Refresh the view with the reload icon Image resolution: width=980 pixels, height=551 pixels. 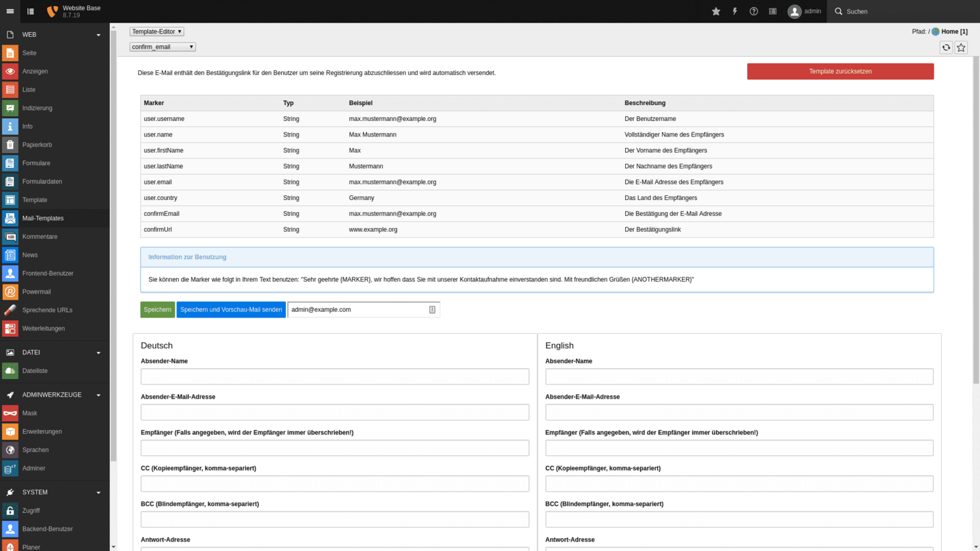click(x=946, y=47)
